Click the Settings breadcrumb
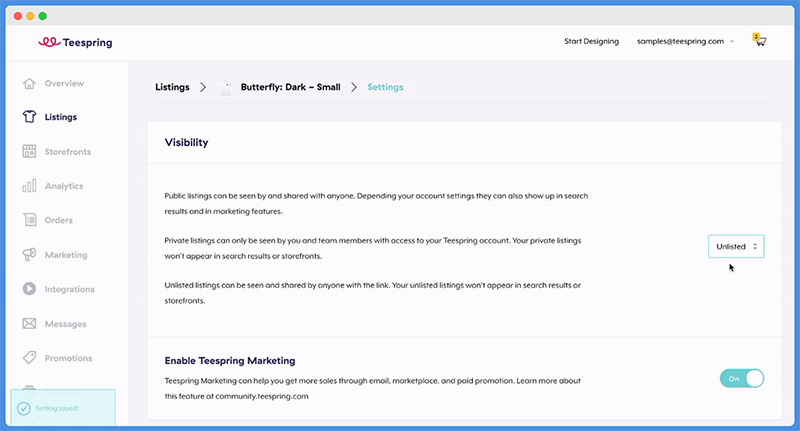 [385, 87]
